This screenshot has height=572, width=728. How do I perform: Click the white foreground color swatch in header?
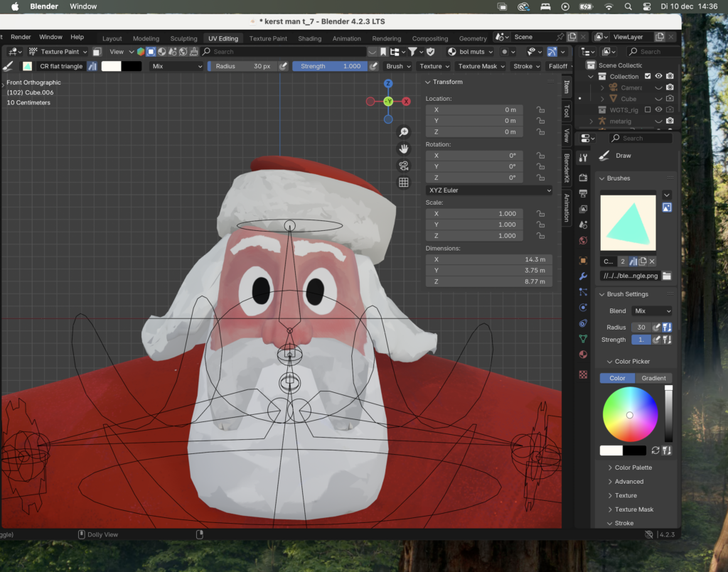112,66
